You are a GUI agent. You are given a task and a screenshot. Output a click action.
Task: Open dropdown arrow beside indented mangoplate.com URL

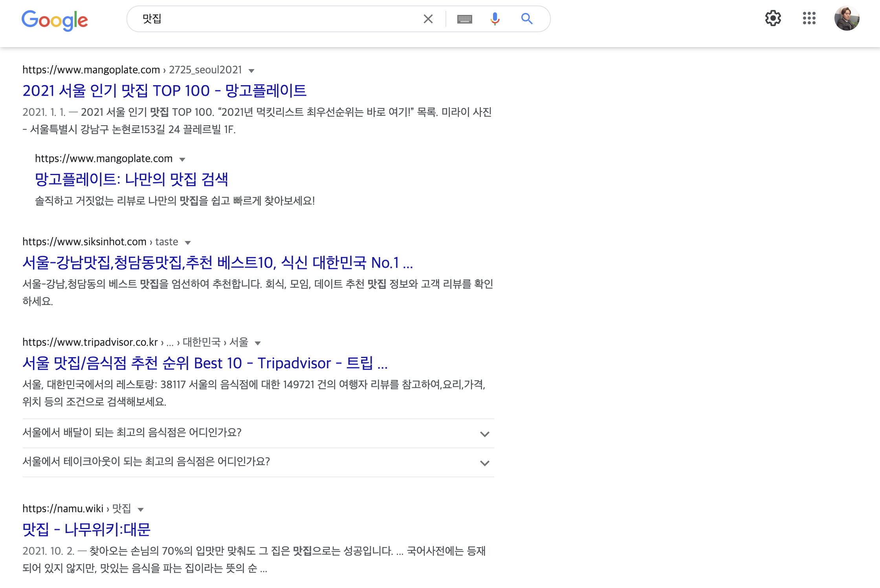click(x=182, y=159)
